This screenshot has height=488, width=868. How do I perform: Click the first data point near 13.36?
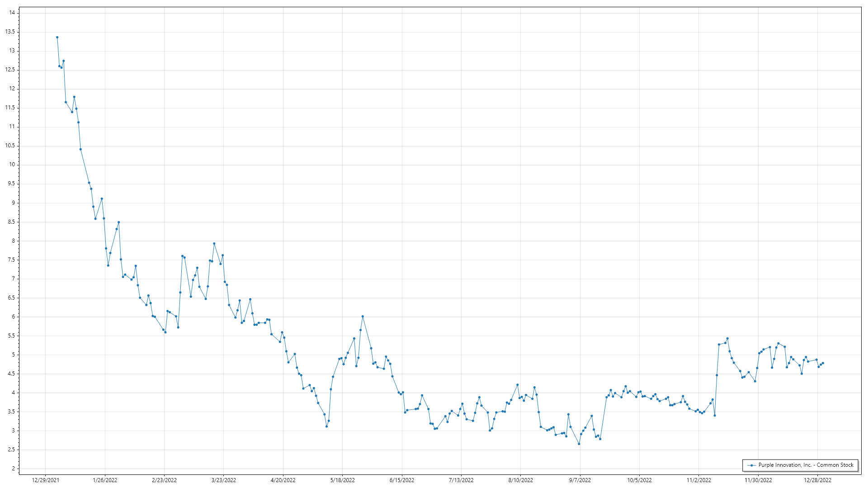tap(57, 38)
